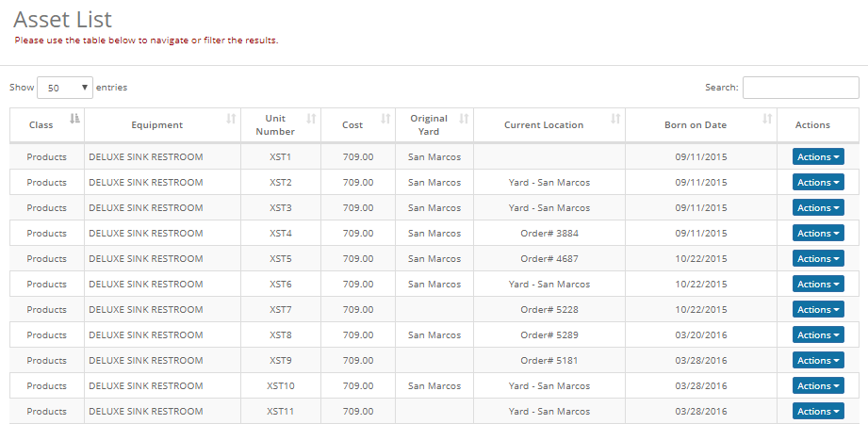Screen dimensions: 868x424
Task: Open Actions for unit XST10
Action: 818,385
